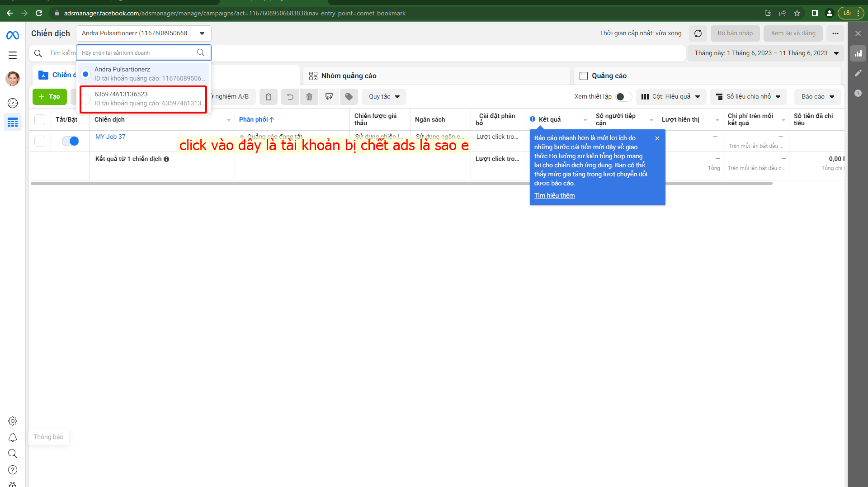
Task: Click the Xem lại và đăng button
Action: 793,33
